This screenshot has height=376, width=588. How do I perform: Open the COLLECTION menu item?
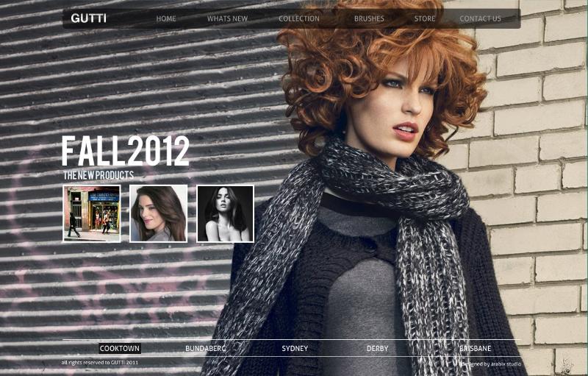299,18
